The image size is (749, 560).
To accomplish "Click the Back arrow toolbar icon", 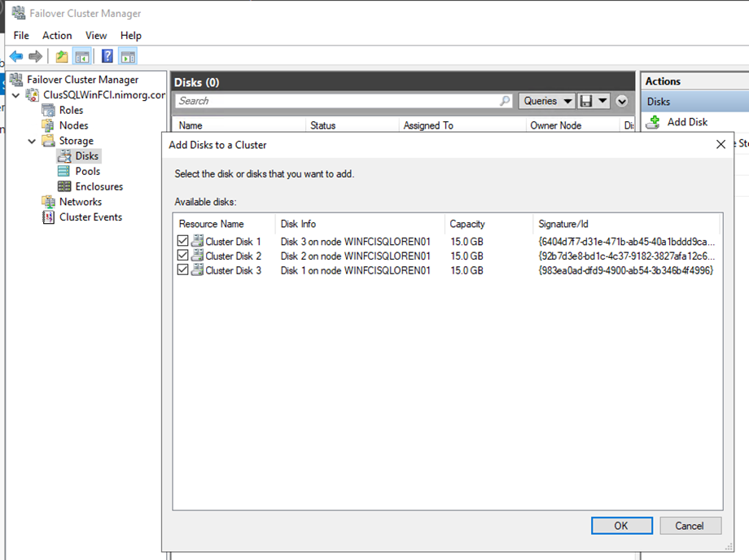I will [16, 56].
